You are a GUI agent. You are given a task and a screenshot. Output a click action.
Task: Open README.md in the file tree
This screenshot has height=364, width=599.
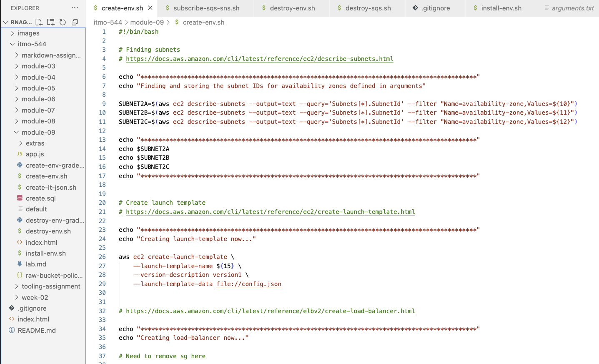[x=37, y=330]
